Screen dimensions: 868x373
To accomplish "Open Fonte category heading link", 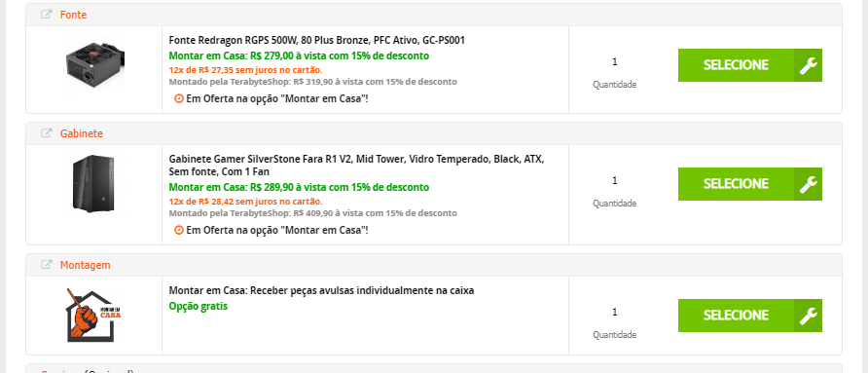I will pyautogui.click(x=73, y=15).
